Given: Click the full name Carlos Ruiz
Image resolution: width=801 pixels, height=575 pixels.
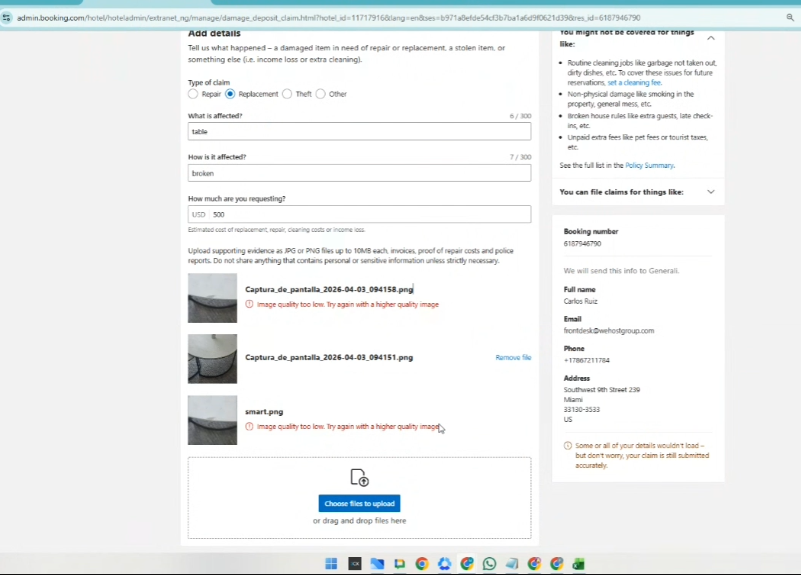Looking at the screenshot, I should (580, 301).
